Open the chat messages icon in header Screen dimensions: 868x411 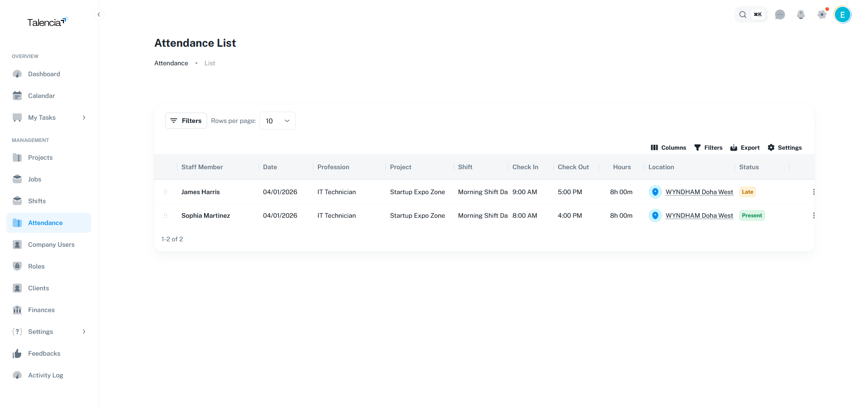click(780, 15)
